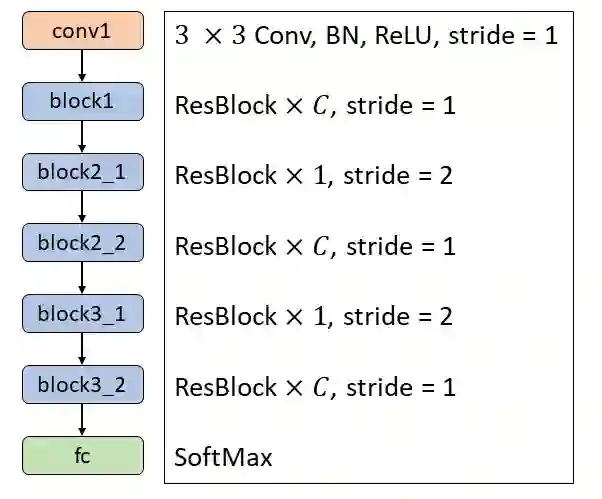Click the arrow from block1 to block2_1
Image resolution: width=602 pixels, height=499 pixels.
pos(83,137)
